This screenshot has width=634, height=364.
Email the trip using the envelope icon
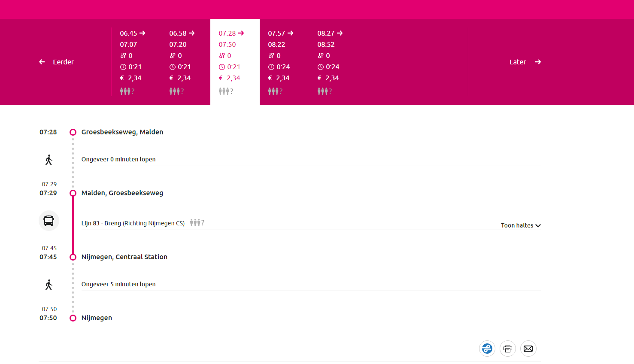(528, 349)
